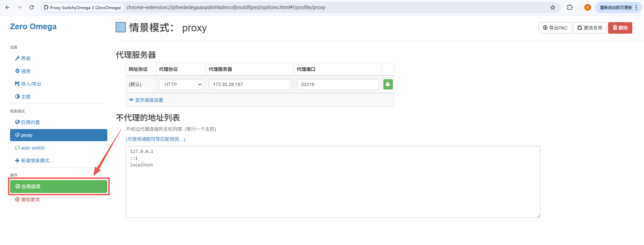Go back with the browser arrow
Screen dimensions: 644x245
7,7
